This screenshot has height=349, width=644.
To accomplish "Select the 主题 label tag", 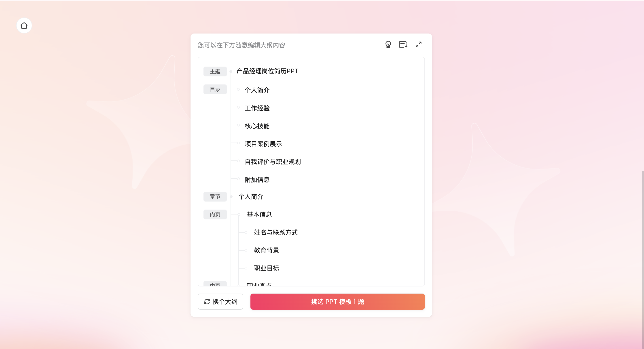I will tap(215, 71).
